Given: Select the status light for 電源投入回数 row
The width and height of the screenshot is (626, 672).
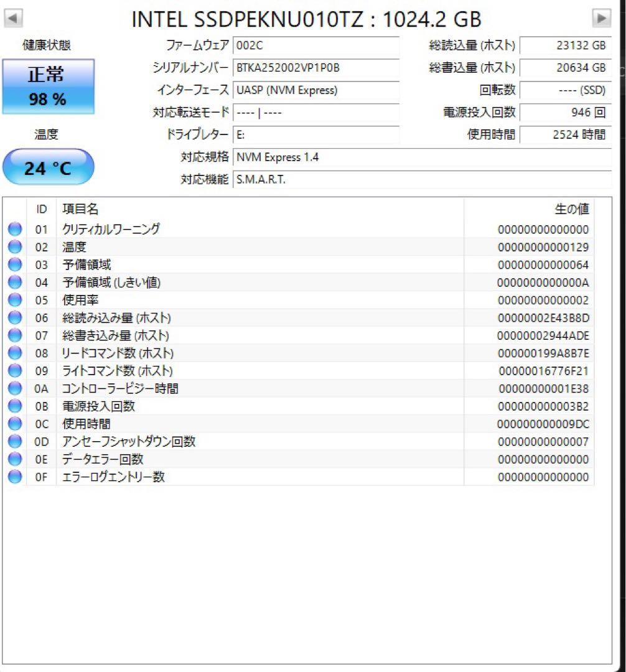Looking at the screenshot, I should click(x=14, y=406).
